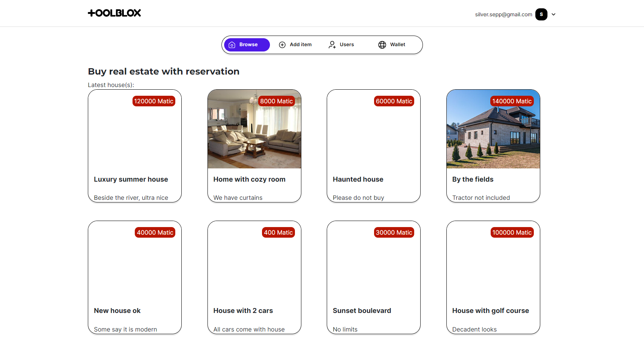
Task: Click the Browse house icon
Action: click(x=232, y=45)
